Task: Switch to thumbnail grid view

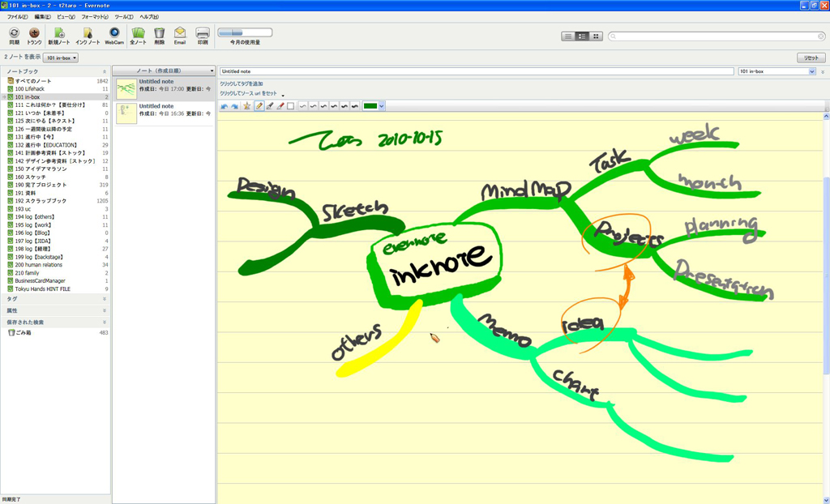Action: coord(596,36)
